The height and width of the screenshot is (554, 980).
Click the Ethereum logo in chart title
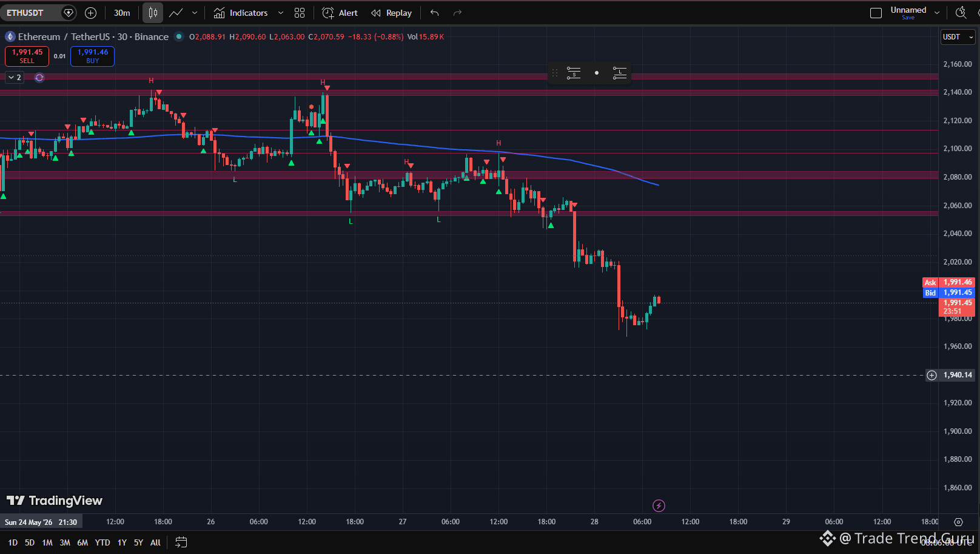tap(10, 36)
